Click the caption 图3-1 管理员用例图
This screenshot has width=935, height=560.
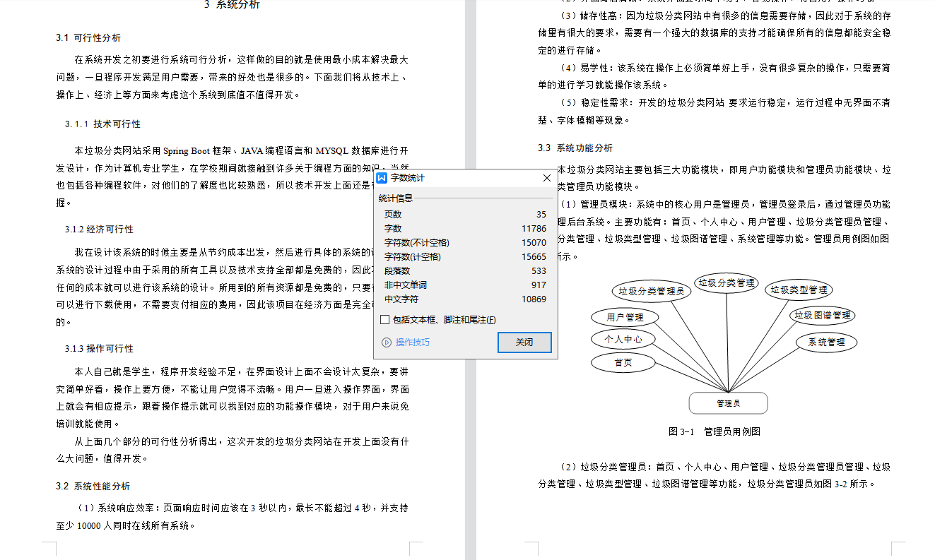point(714,431)
